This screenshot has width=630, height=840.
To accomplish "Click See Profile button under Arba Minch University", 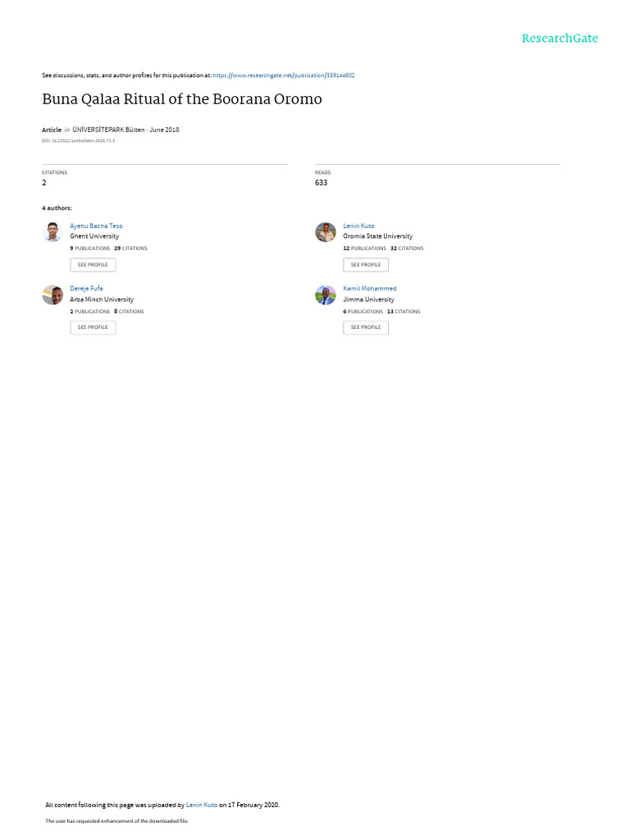I will [x=93, y=327].
